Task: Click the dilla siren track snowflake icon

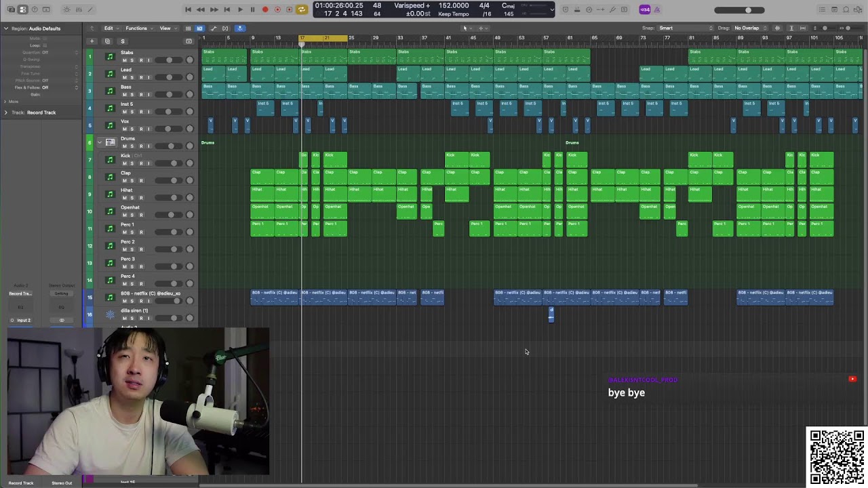Action: (110, 314)
